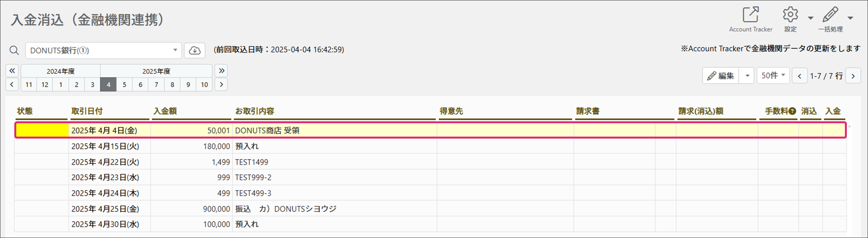Select the 900,000 DONUTSシヨウジ row
Screen dimensions: 868x238
430,209
